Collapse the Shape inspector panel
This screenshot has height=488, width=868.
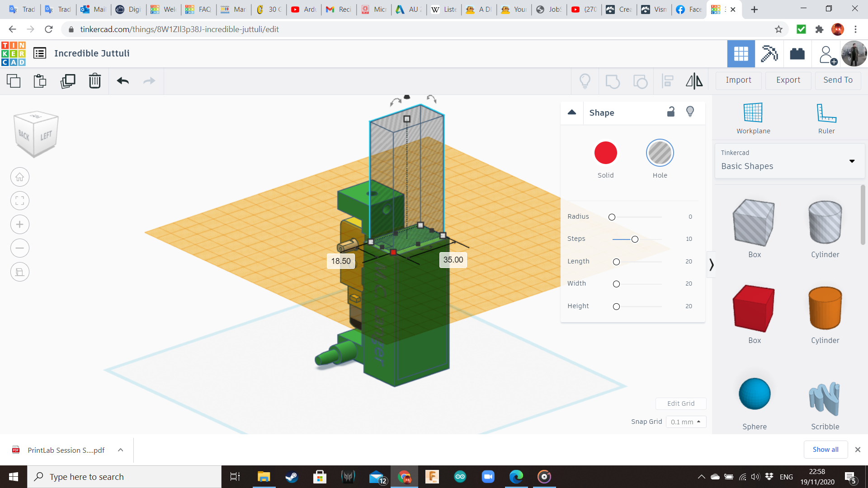point(572,113)
